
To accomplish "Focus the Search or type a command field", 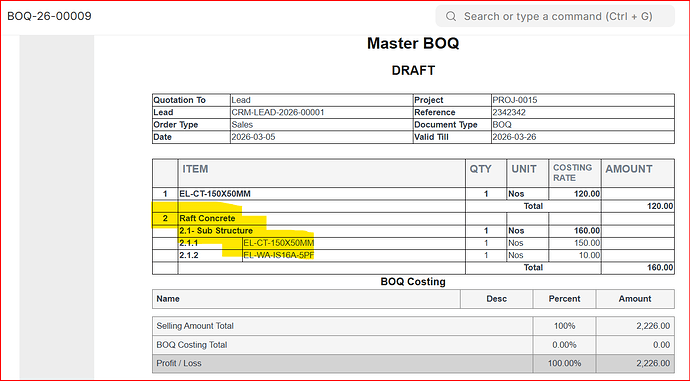I will point(555,16).
